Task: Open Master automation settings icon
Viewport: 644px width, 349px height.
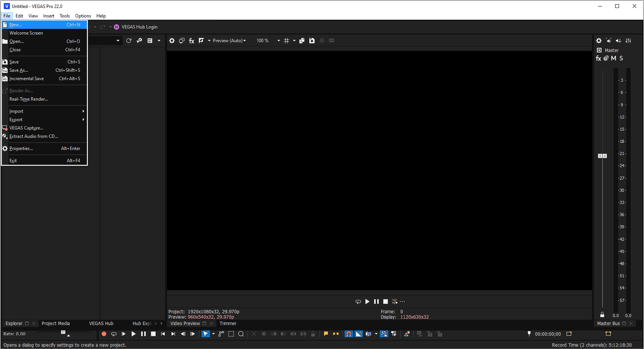Action: [606, 58]
